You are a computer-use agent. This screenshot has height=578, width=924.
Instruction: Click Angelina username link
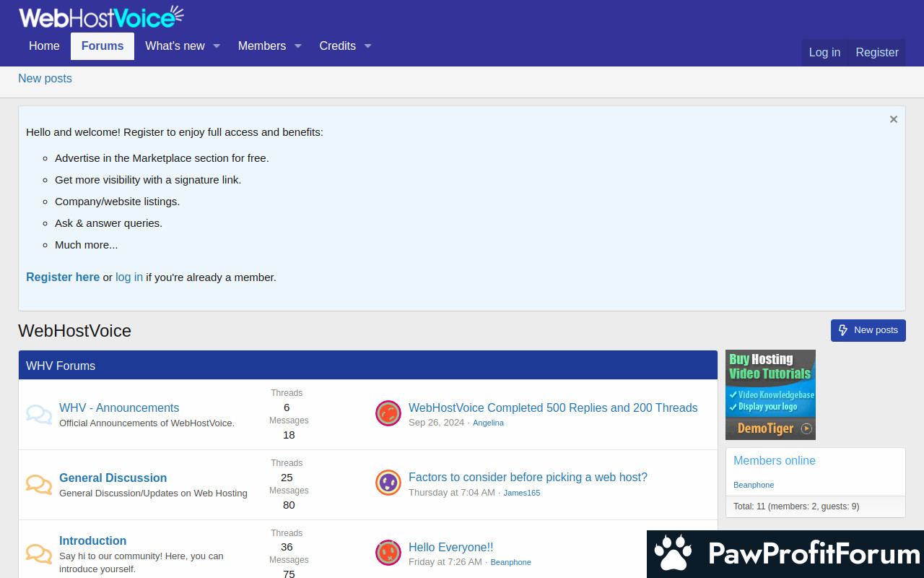coord(488,423)
